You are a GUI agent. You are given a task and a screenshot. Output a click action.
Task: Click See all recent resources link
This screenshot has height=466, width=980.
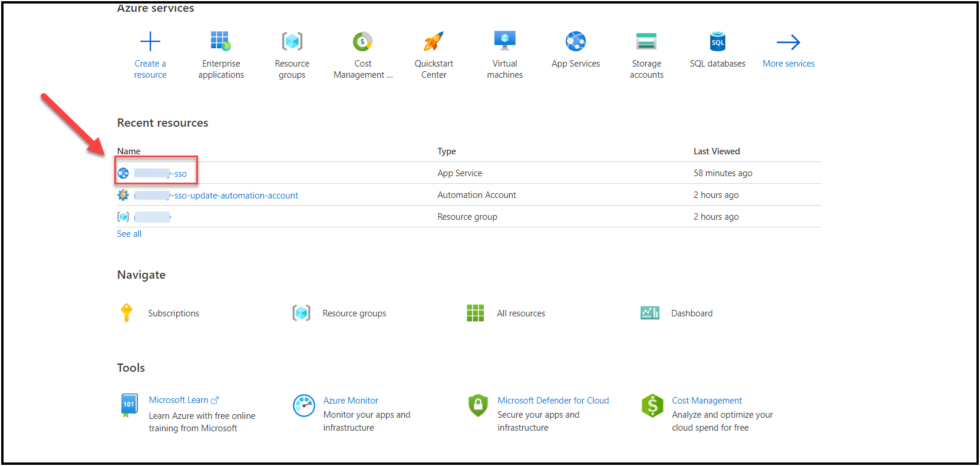coord(129,234)
